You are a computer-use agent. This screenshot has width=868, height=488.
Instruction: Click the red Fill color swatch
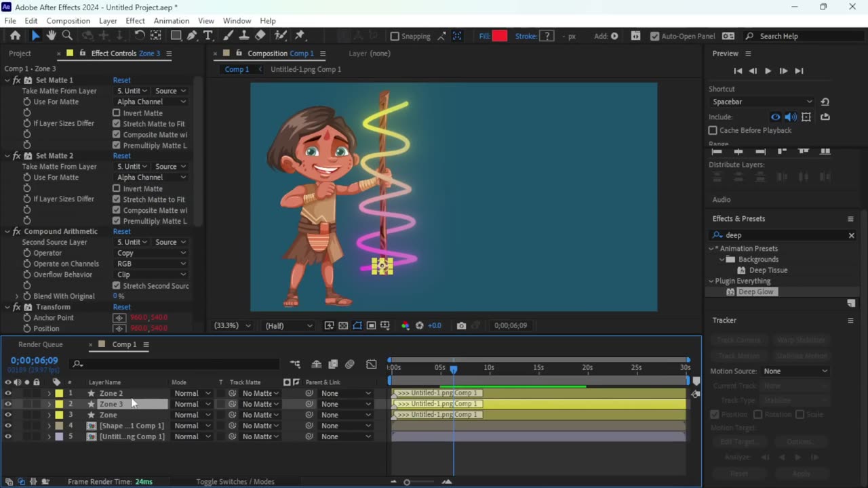coord(500,37)
